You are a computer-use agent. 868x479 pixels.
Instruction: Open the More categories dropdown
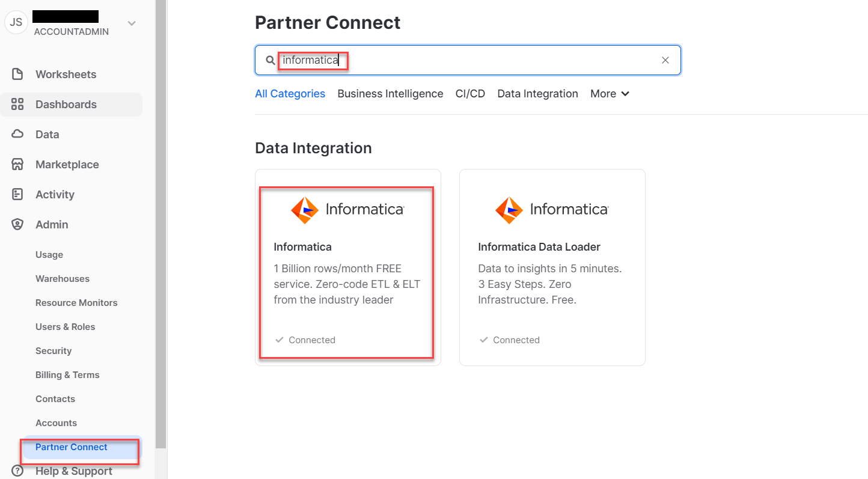[x=609, y=94]
